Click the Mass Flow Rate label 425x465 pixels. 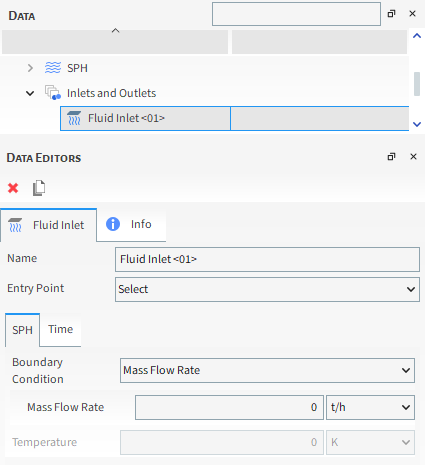pyautogui.click(x=66, y=407)
